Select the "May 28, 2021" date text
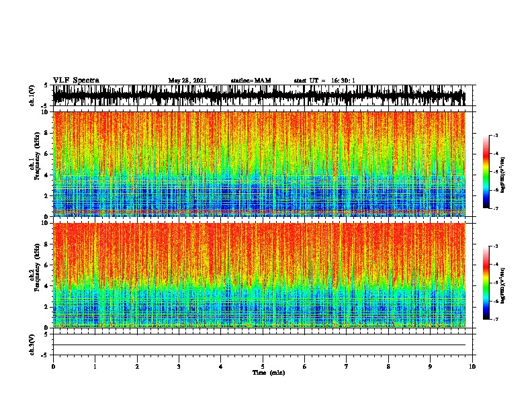Screen dimensions: 532x411 (x=187, y=81)
